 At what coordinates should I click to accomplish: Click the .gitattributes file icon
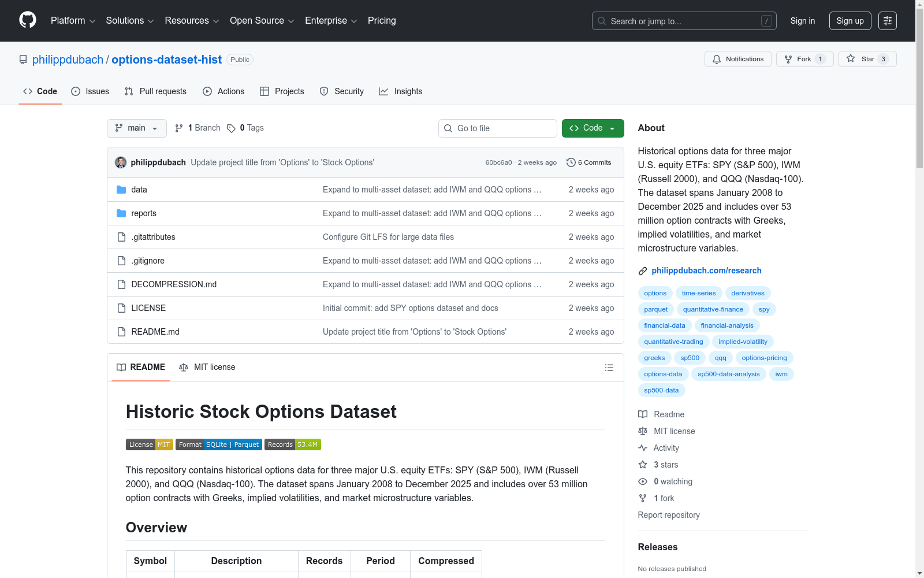pos(121,237)
